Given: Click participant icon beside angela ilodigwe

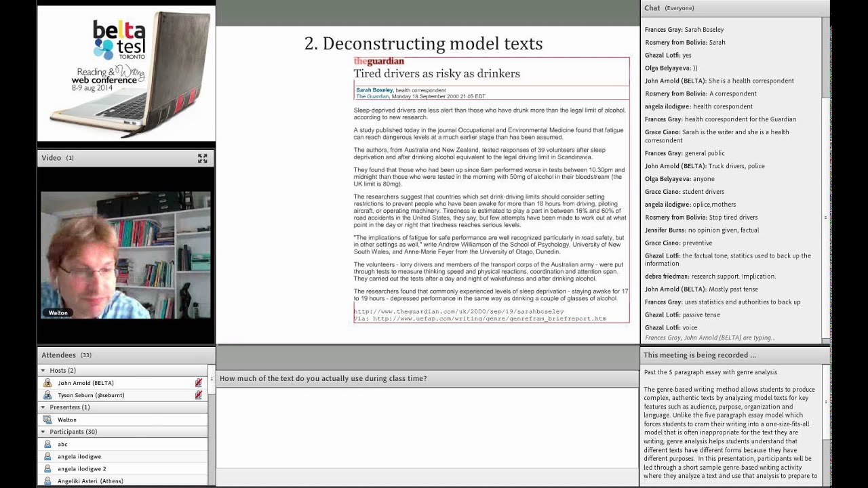Looking at the screenshot, I should 47,456.
